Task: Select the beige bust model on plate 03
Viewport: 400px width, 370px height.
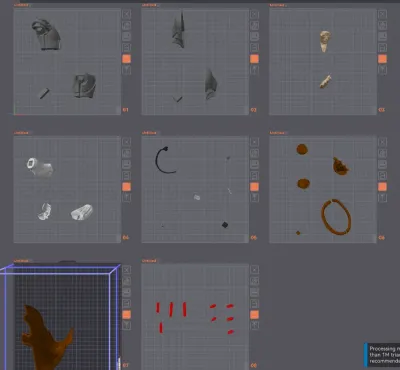Action: [325, 41]
